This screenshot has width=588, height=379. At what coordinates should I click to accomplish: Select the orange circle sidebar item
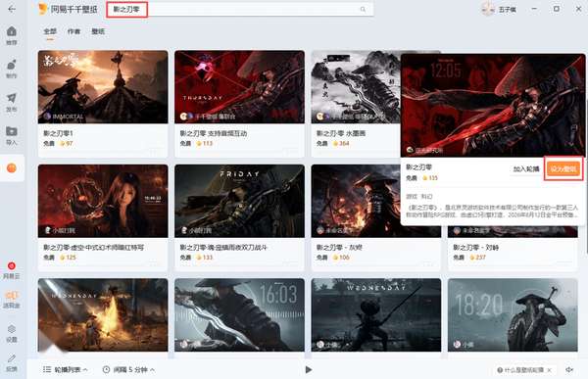click(x=12, y=167)
